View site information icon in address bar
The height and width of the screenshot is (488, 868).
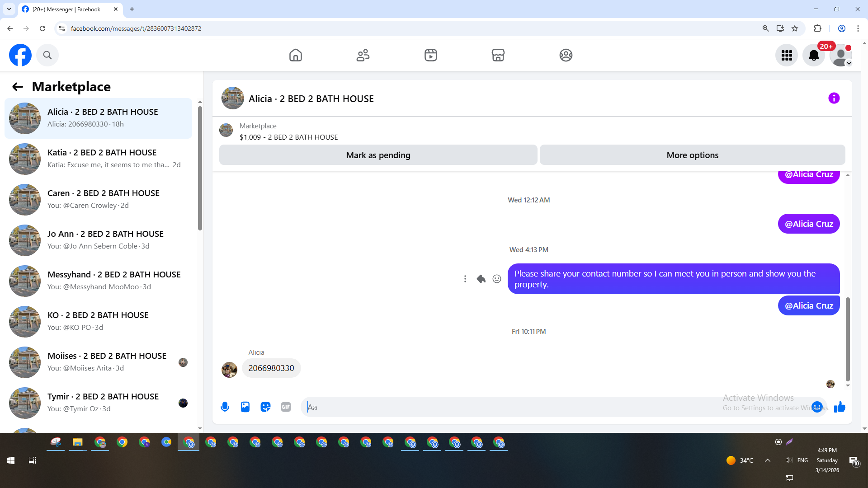click(x=62, y=28)
